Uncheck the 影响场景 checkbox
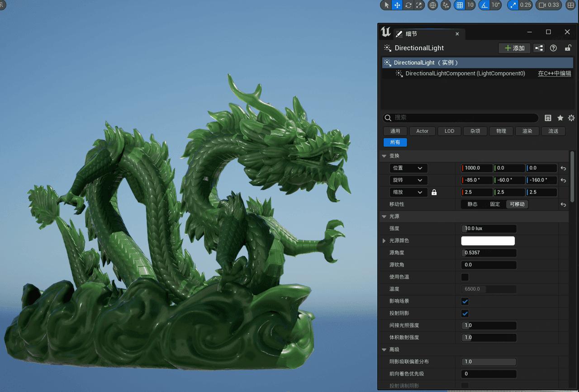579x392 pixels. click(465, 301)
